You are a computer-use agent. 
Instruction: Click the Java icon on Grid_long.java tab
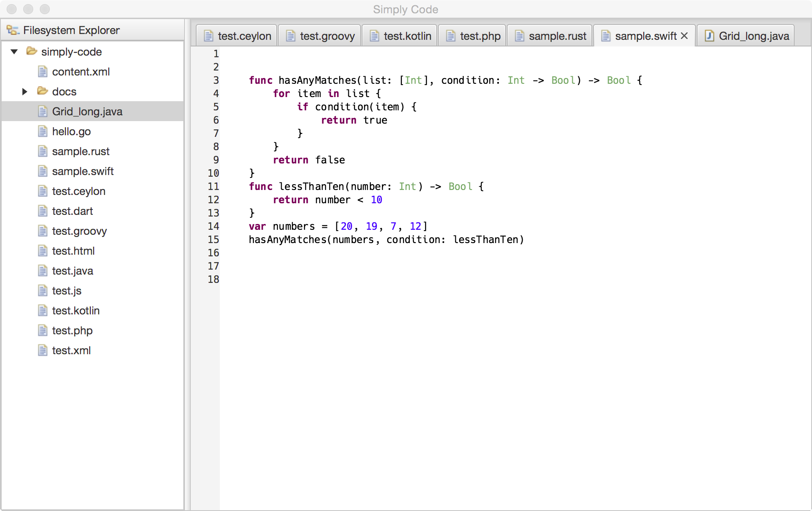click(x=709, y=36)
